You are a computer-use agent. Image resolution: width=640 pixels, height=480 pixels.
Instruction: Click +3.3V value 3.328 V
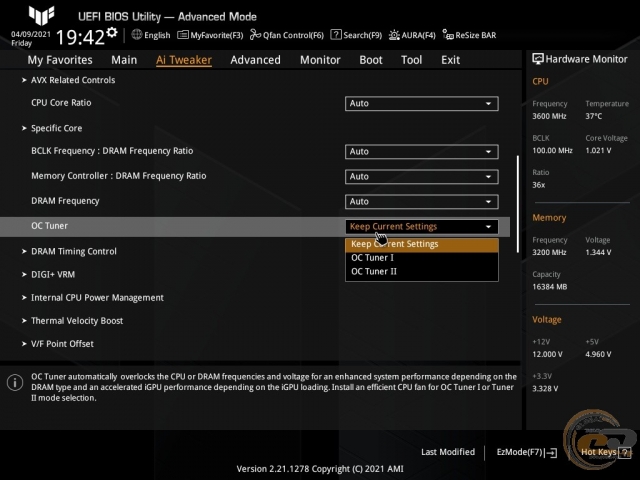(545, 389)
